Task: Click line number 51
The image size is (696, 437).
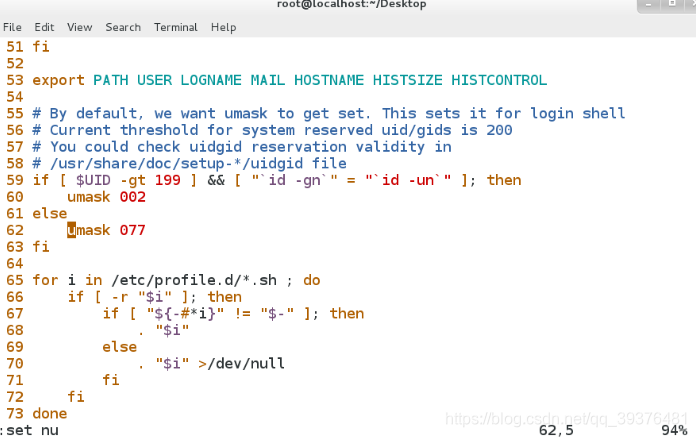Action: 15,47
